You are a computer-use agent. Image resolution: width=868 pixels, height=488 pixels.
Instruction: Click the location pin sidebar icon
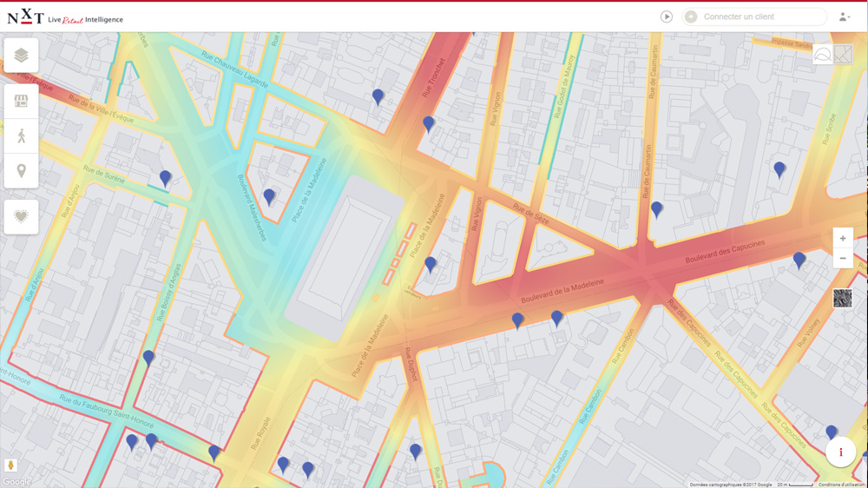click(21, 171)
